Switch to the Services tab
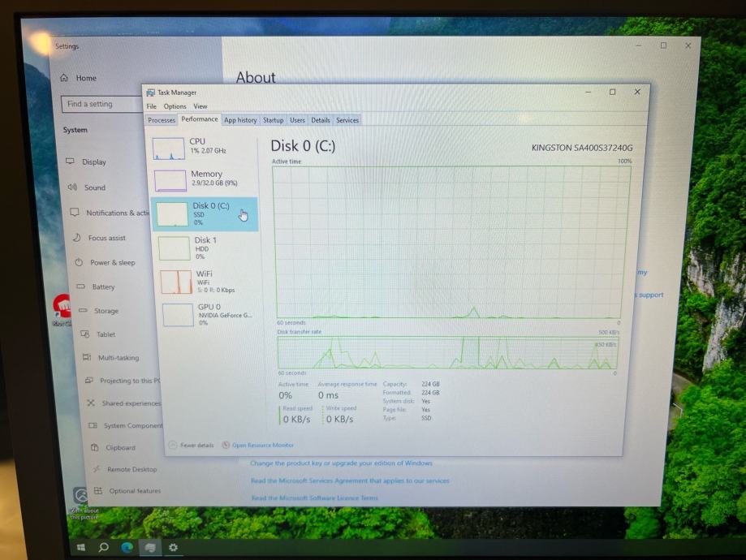Image resolution: width=746 pixels, height=560 pixels. pyautogui.click(x=347, y=120)
